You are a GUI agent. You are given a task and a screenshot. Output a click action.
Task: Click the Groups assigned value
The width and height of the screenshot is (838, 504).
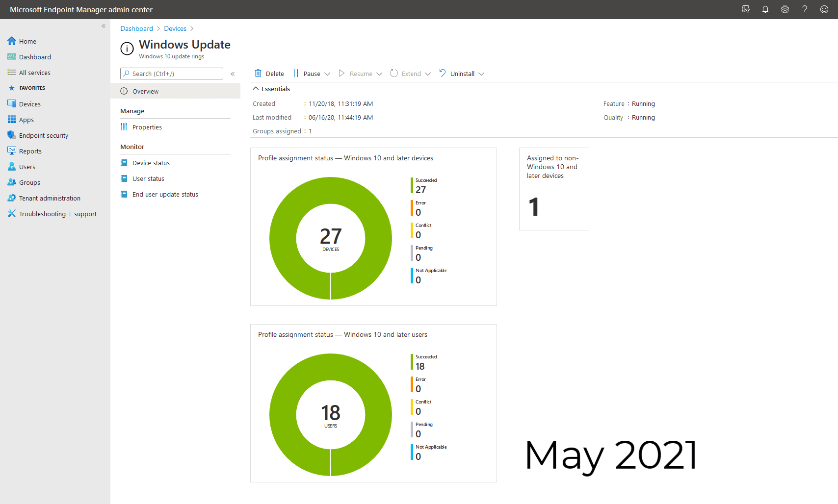point(310,131)
